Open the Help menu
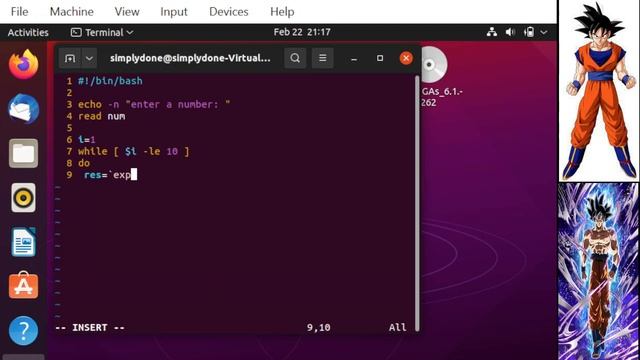Image resolution: width=640 pixels, height=360 pixels. point(282,11)
